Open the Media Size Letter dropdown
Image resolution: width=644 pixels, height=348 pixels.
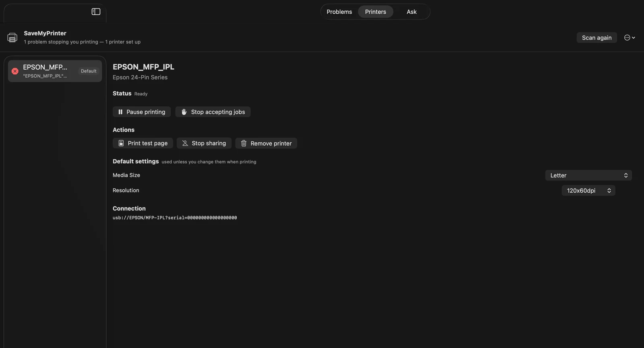(x=588, y=175)
